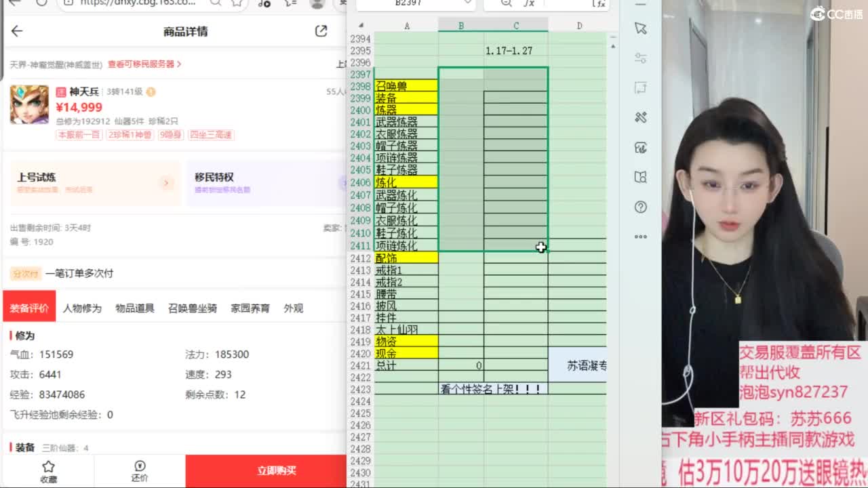This screenshot has width=868, height=488.
Task: Click the yellow 配饰 cell
Action: [406, 258]
